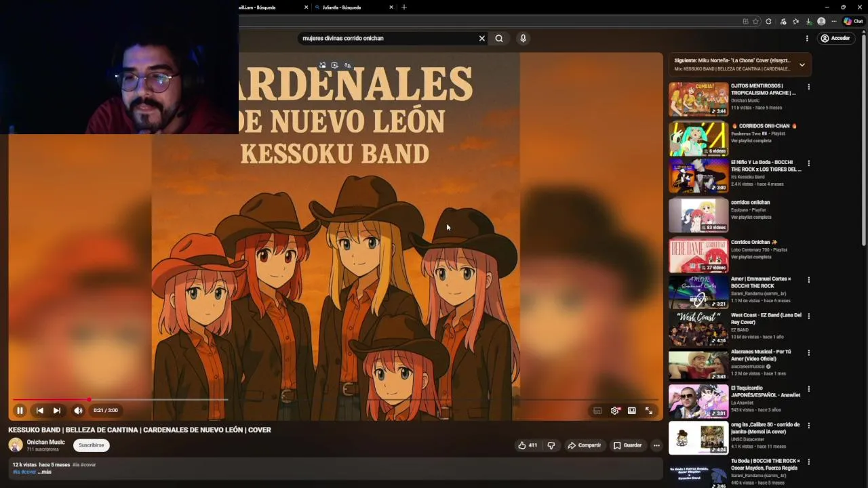The width and height of the screenshot is (868, 488).
Task: Open the Copilot Chat button
Action: coord(853,21)
